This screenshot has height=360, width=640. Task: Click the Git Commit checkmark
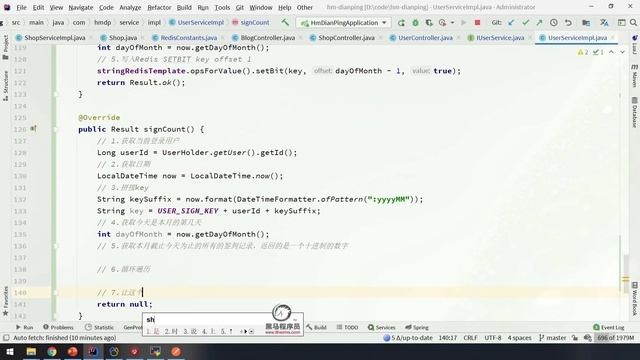[525, 23]
